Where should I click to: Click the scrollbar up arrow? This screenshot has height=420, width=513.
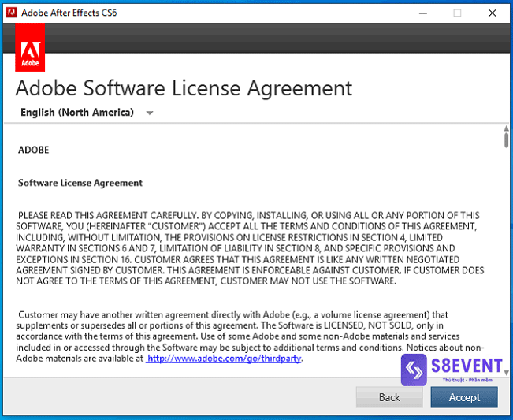(x=506, y=128)
